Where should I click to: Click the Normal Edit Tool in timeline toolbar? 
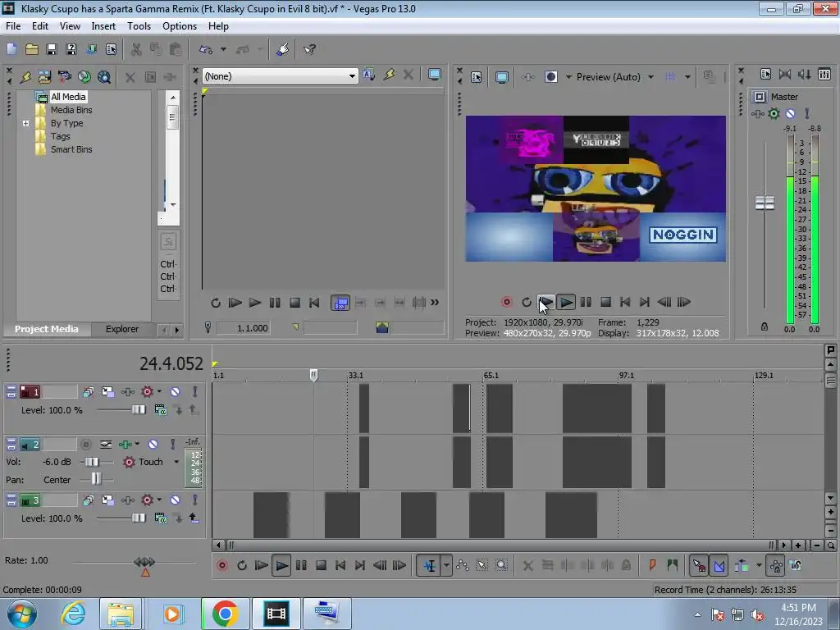430,565
